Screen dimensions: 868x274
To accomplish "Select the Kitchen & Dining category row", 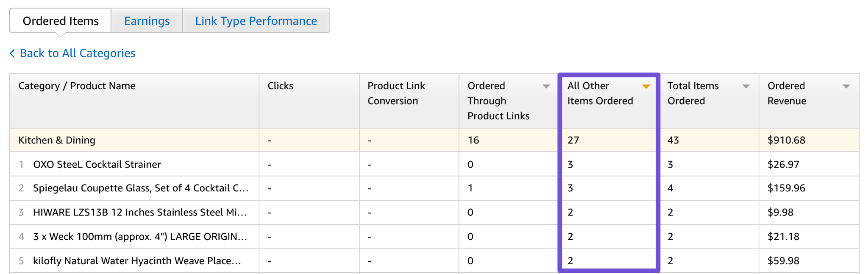I will click(x=57, y=140).
